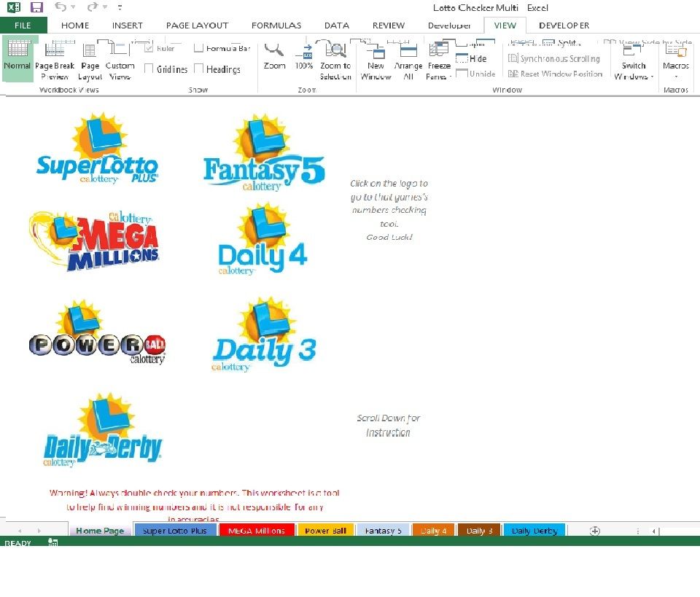Switch to Page Layout view
Image resolution: width=700 pixels, height=597 pixels.
click(x=90, y=60)
